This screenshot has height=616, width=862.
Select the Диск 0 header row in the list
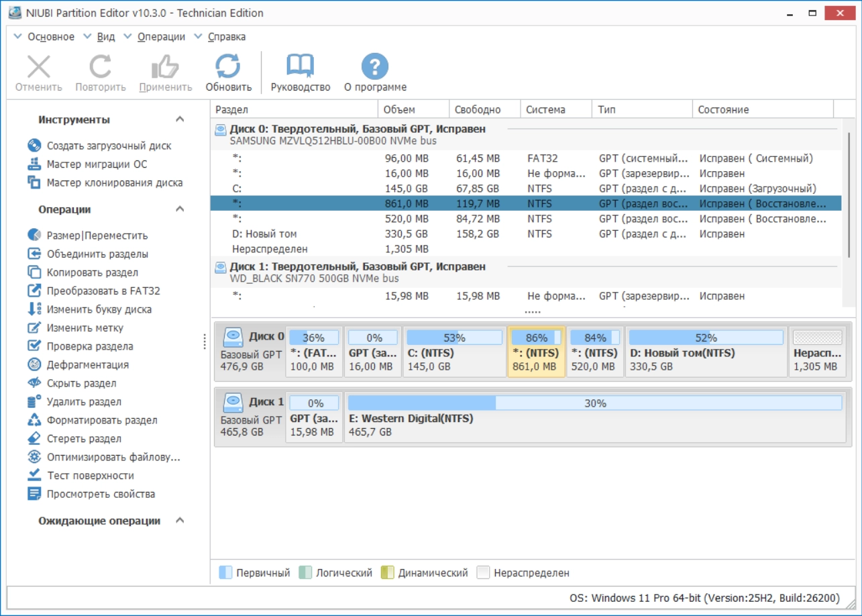(x=526, y=135)
